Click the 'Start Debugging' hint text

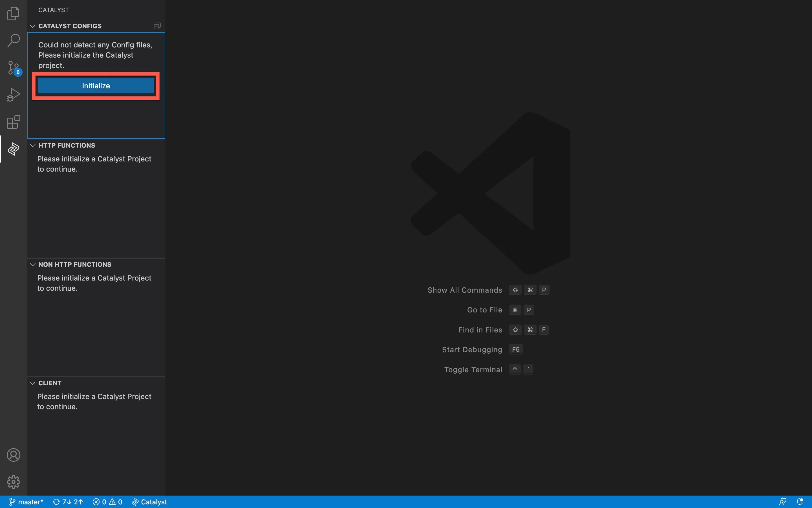coord(472,350)
